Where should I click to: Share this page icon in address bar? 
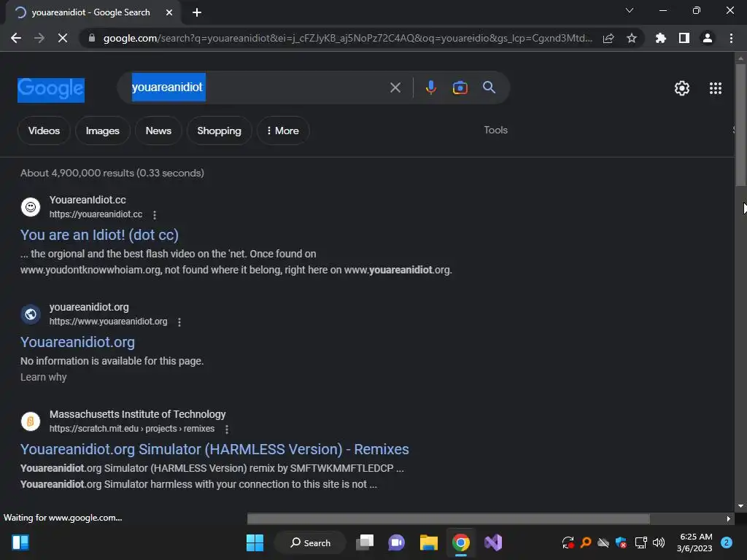[608, 38]
